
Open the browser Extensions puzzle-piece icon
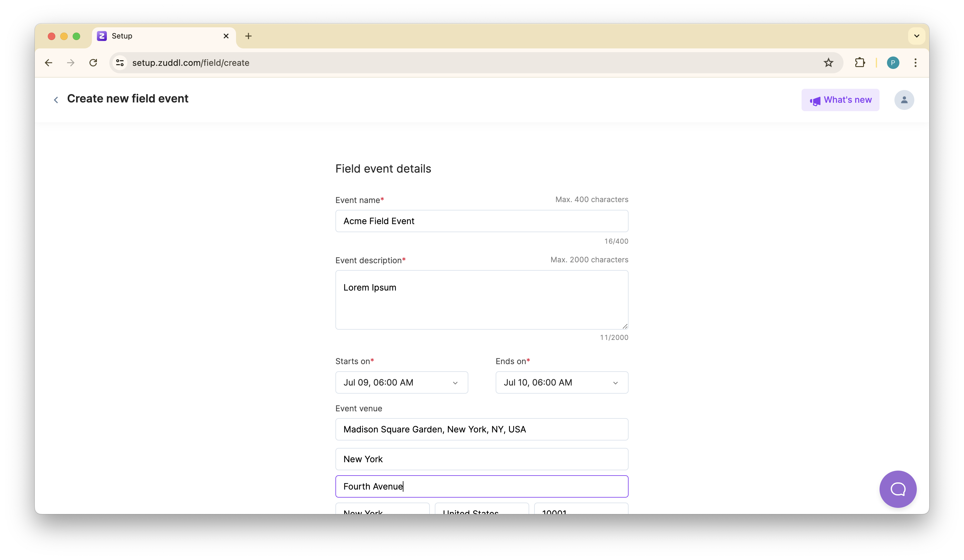pyautogui.click(x=860, y=63)
